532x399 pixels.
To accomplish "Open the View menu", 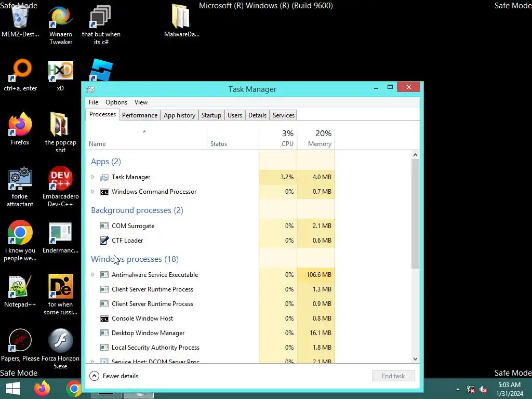I will tap(141, 102).
